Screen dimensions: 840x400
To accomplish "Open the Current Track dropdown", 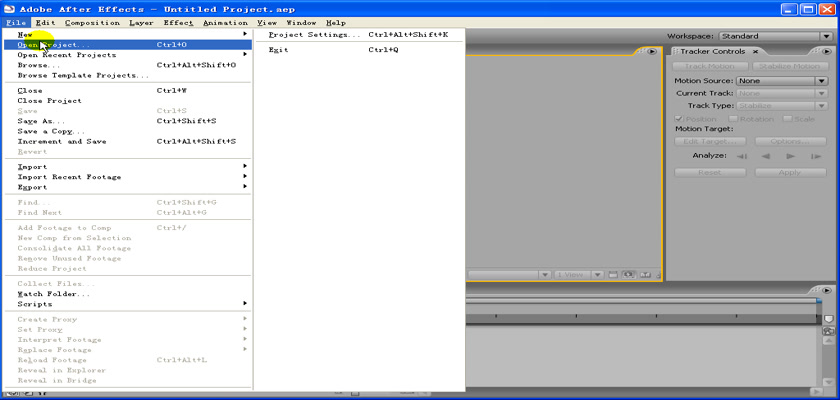I will coord(783,93).
